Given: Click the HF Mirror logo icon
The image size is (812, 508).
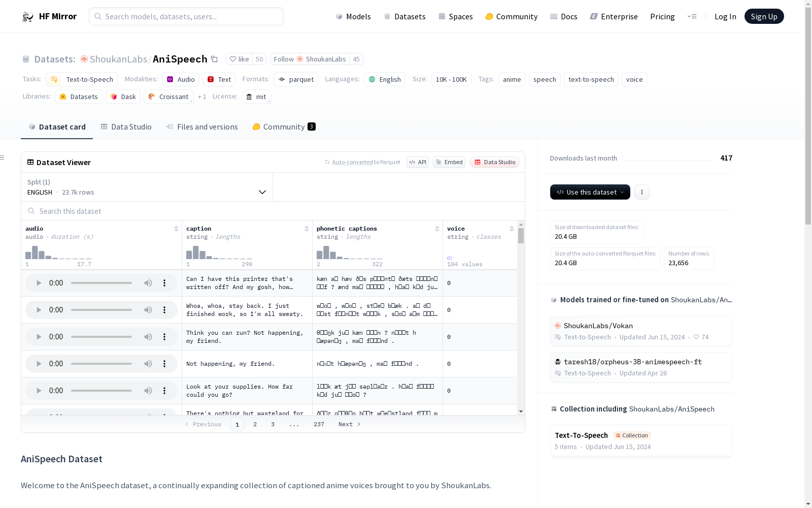Looking at the screenshot, I should pos(28,17).
